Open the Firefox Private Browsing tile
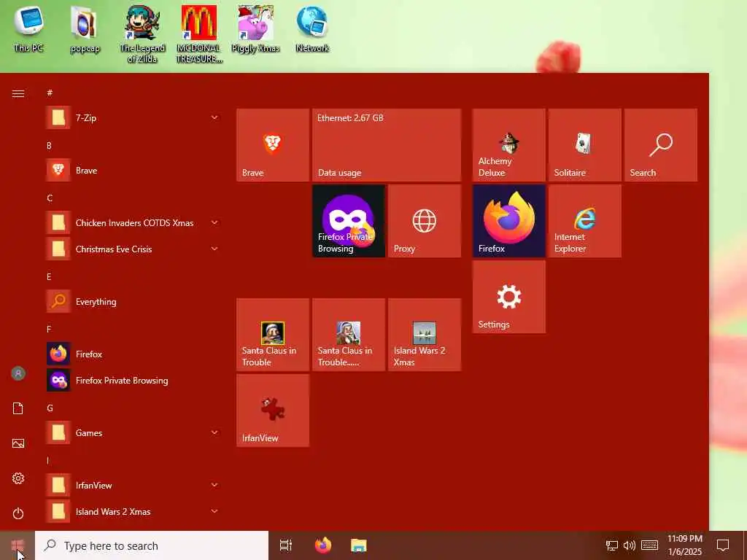Viewport: 747px width, 560px height. (x=348, y=221)
